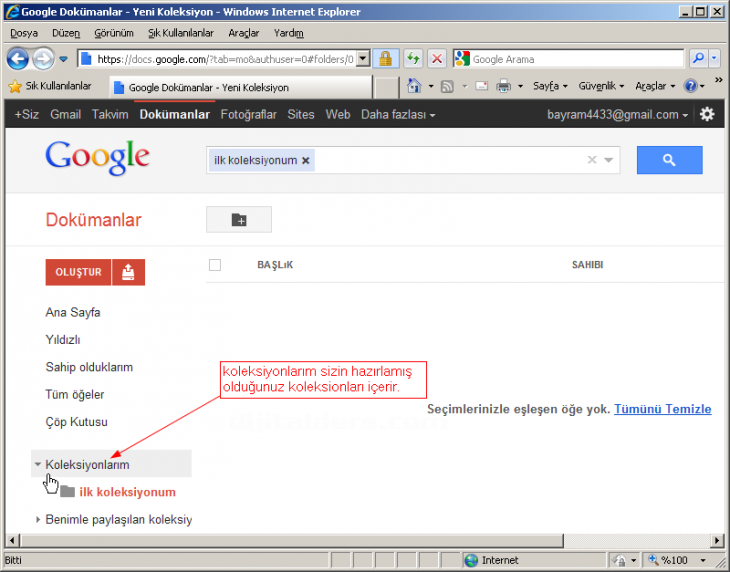Clear the search box with grey X
Screen dimensions: 730x572
[x=592, y=160]
